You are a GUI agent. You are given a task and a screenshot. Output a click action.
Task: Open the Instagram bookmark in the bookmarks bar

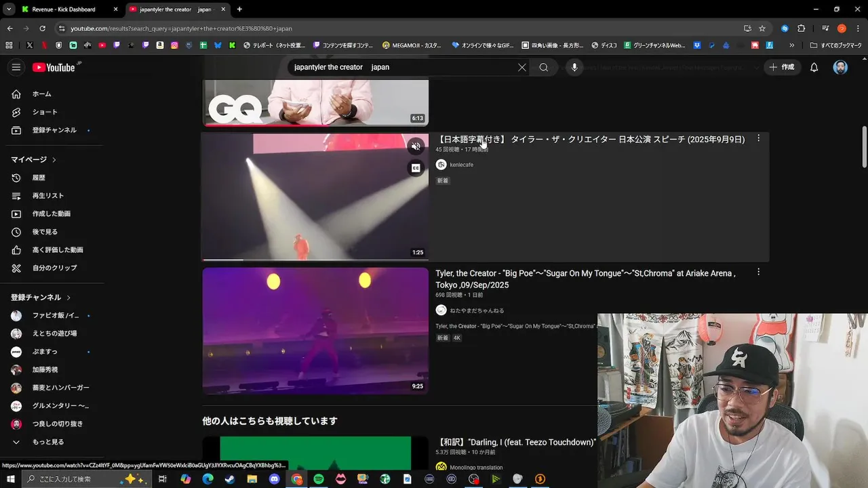click(x=174, y=45)
